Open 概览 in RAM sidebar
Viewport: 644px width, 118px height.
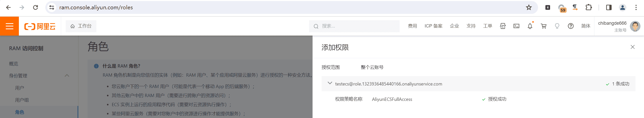point(14,64)
